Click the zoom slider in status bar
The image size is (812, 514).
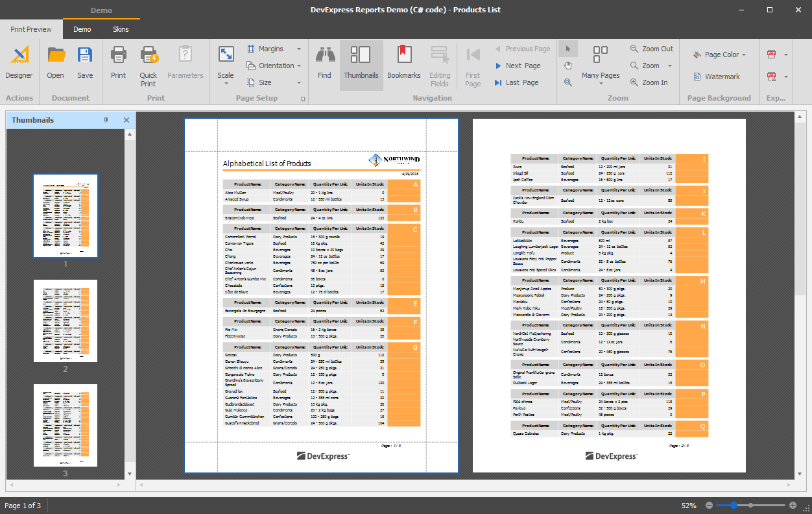(750, 506)
